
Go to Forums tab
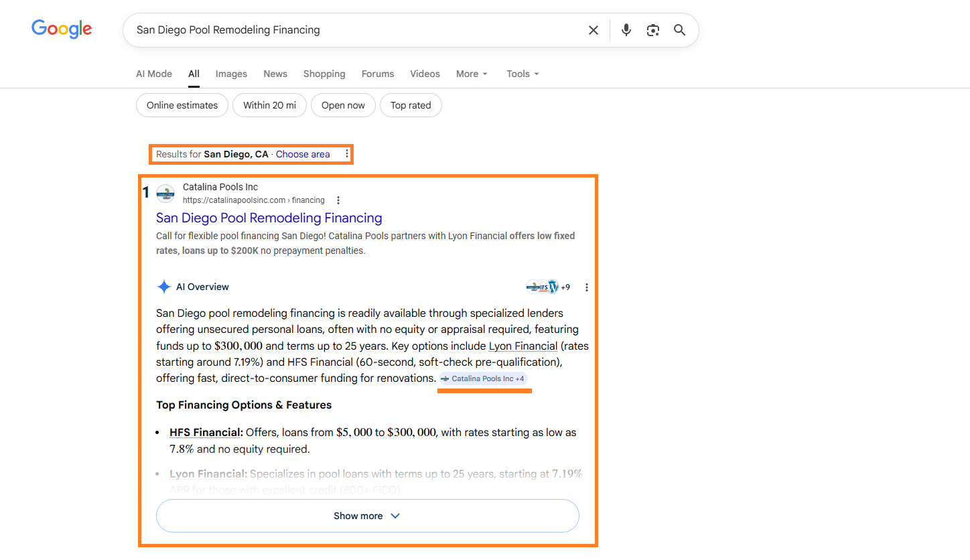pyautogui.click(x=378, y=74)
